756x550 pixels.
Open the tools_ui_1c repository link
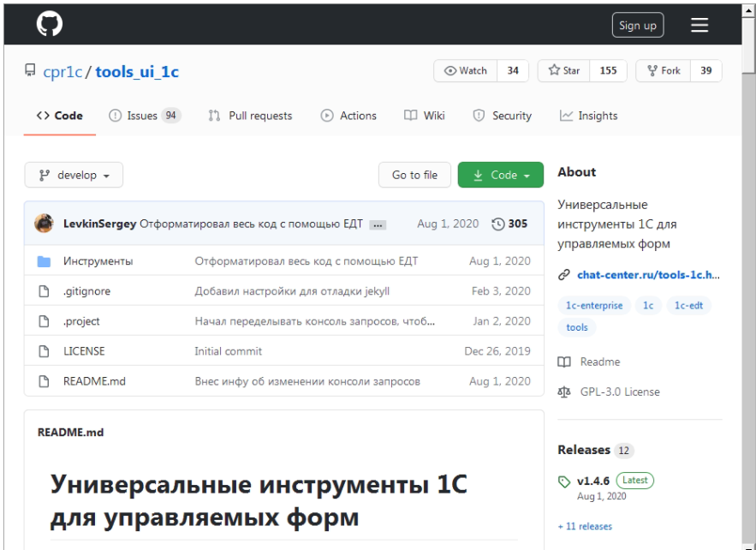click(137, 72)
